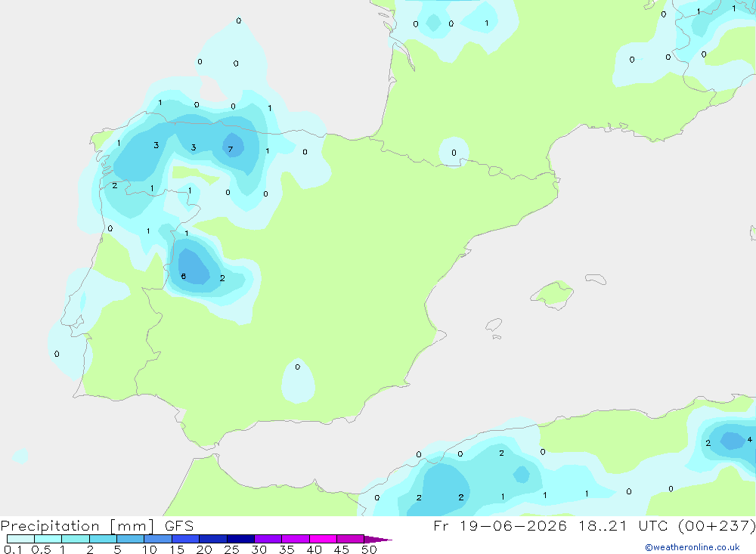The image size is (756, 554).
Task: Click the '0' value in southern Spain patch
Action: coord(297,367)
